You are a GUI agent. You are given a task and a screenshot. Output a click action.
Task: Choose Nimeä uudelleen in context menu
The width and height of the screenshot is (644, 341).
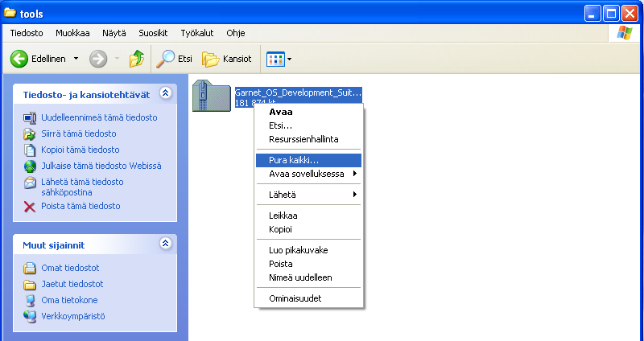click(x=309, y=277)
